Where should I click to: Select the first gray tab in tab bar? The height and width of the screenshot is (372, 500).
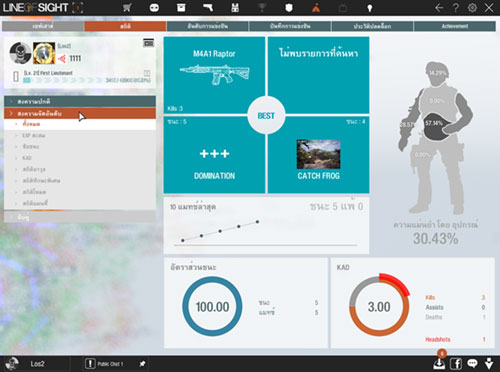coord(43,26)
